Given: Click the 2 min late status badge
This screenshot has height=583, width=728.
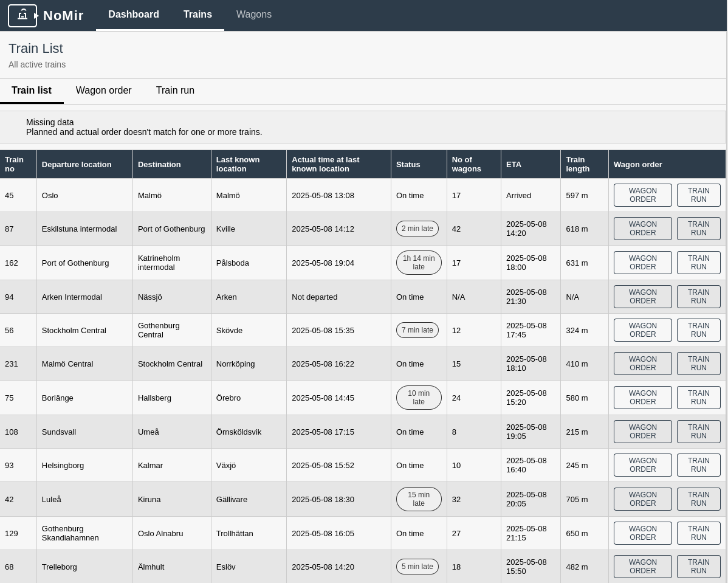Looking at the screenshot, I should tap(417, 229).
